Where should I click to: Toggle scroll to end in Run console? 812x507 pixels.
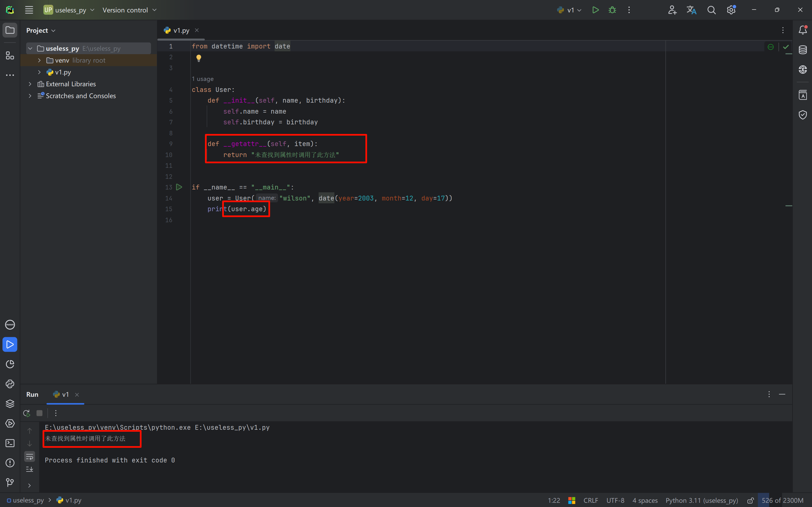pyautogui.click(x=30, y=469)
